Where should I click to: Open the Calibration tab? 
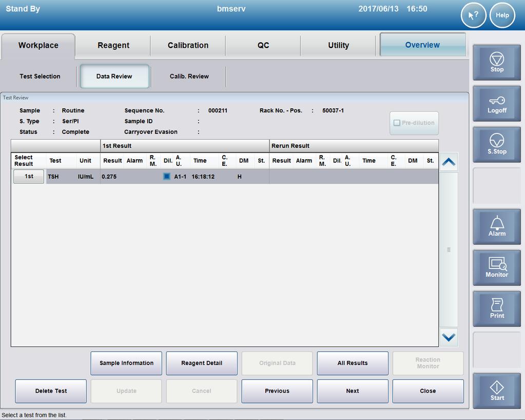[x=188, y=45]
